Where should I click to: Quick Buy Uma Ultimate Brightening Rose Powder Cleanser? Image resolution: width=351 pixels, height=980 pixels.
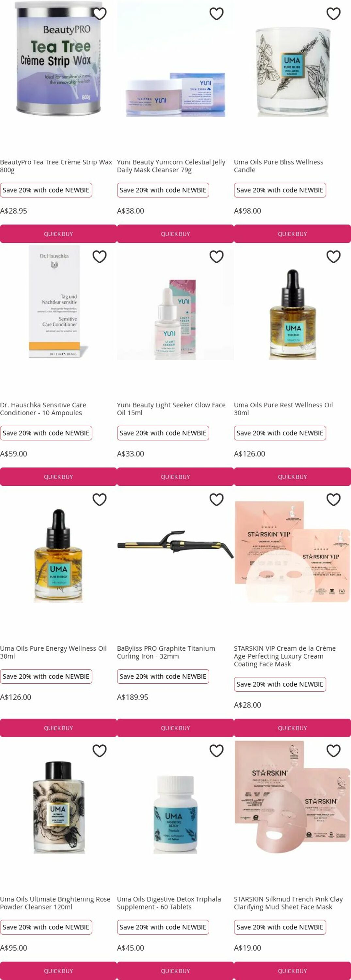[58, 971]
